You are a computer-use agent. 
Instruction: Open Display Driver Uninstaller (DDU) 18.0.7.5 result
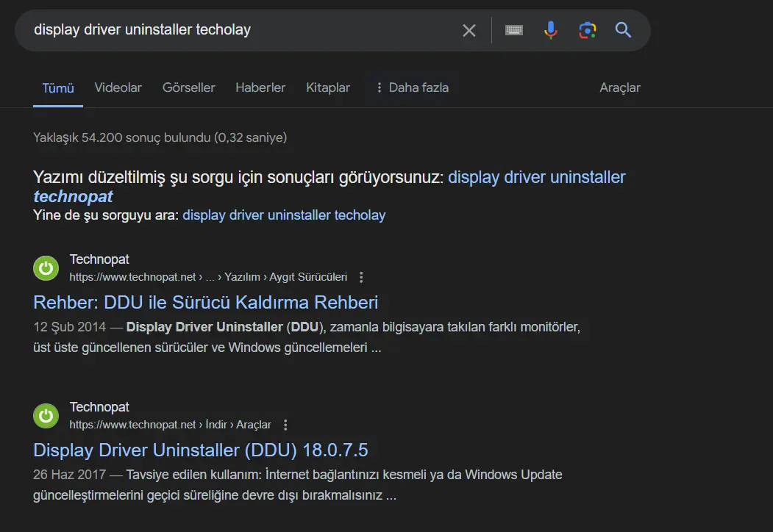201,450
